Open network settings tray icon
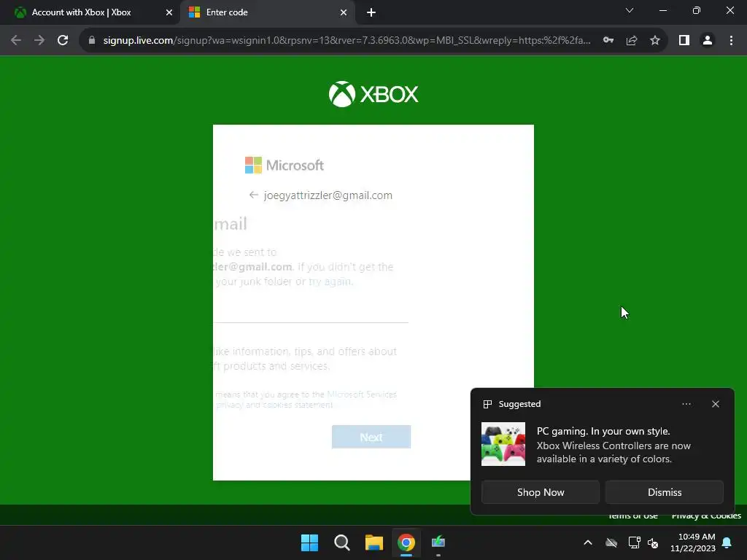This screenshot has height=560, width=747. tap(634, 542)
